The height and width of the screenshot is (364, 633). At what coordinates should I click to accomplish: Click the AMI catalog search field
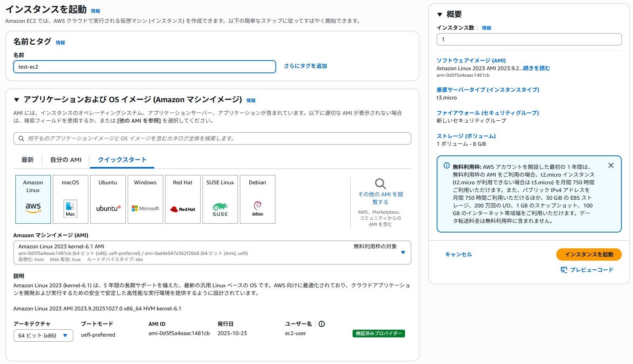coord(212,138)
